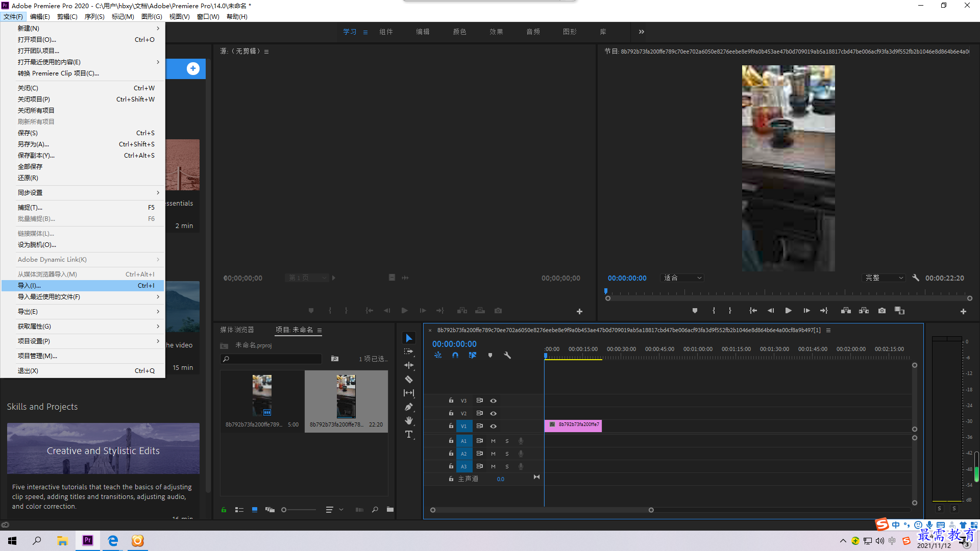Screen dimensions: 980x551
Task: Switch to Media Browser tab
Action: [x=237, y=330]
